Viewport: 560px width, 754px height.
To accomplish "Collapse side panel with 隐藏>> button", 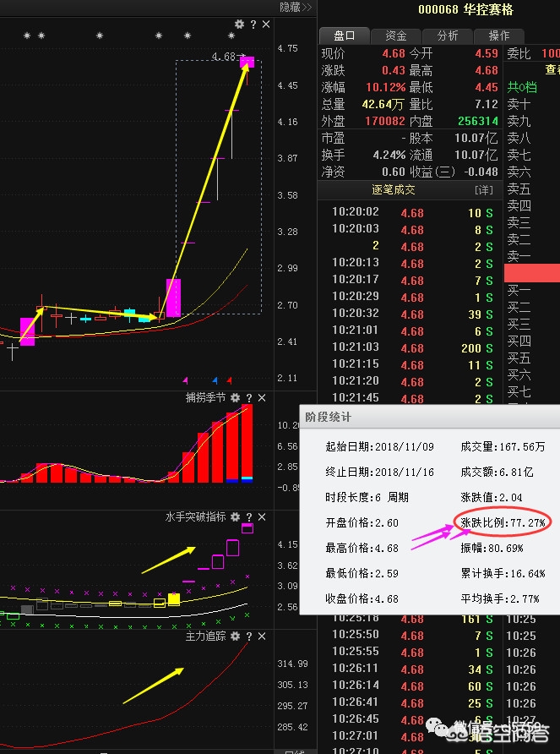I will point(296,7).
